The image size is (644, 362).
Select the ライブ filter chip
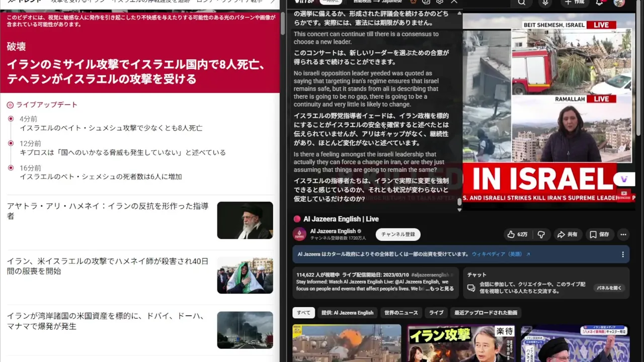(x=436, y=313)
